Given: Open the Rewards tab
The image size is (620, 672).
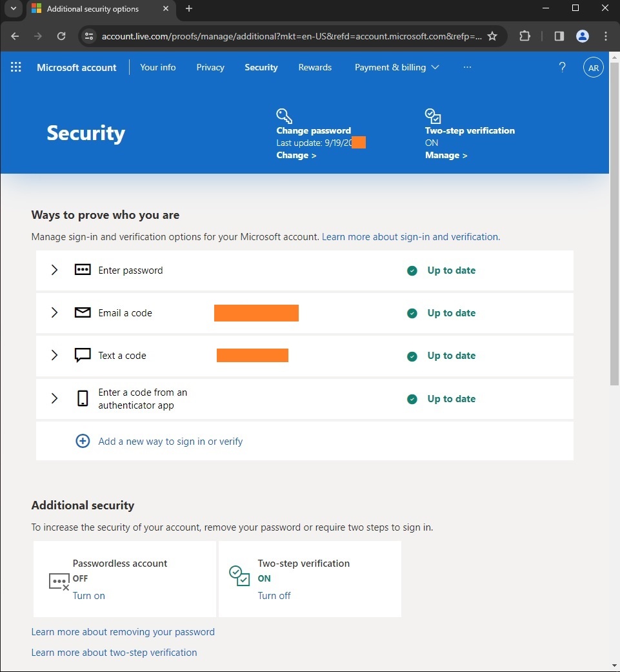Looking at the screenshot, I should (315, 67).
